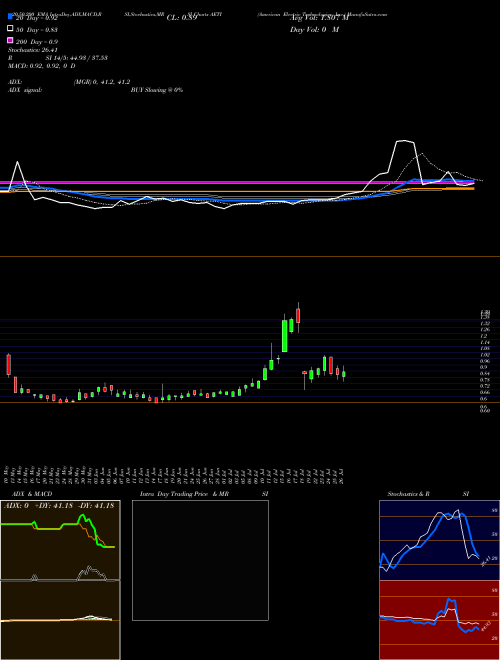
Task: Click the "MACD: 0.92, 0.92, 0 D" reading
Action: pos(42,66)
